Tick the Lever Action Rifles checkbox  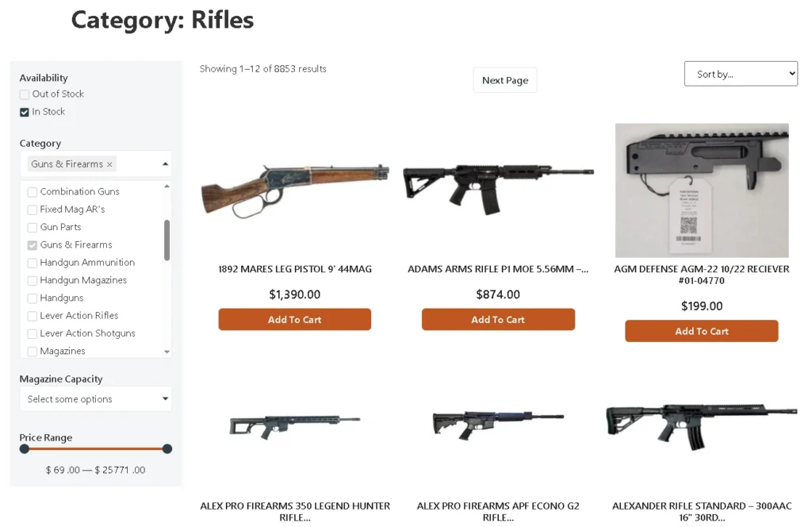coord(33,316)
